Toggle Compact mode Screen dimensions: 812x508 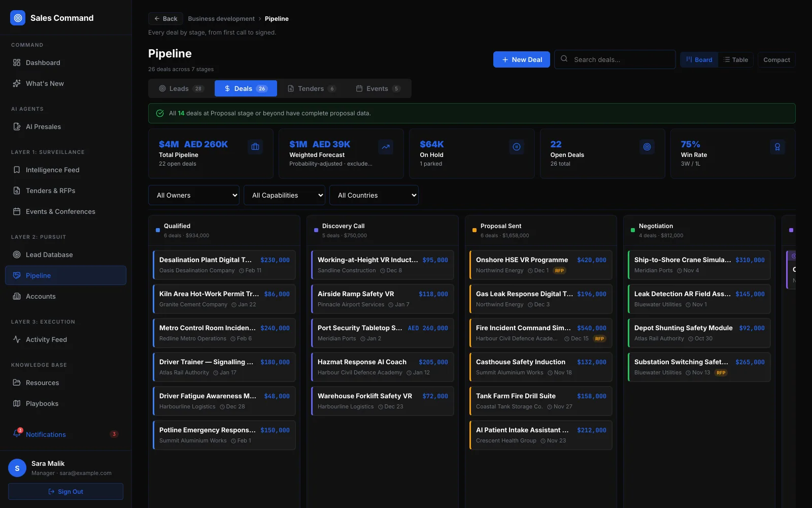coord(776,59)
